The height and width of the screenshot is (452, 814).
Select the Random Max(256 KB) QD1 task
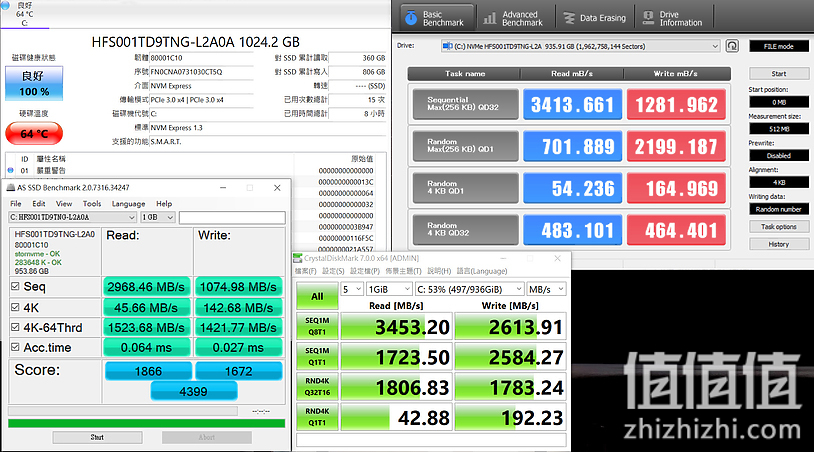(466, 146)
